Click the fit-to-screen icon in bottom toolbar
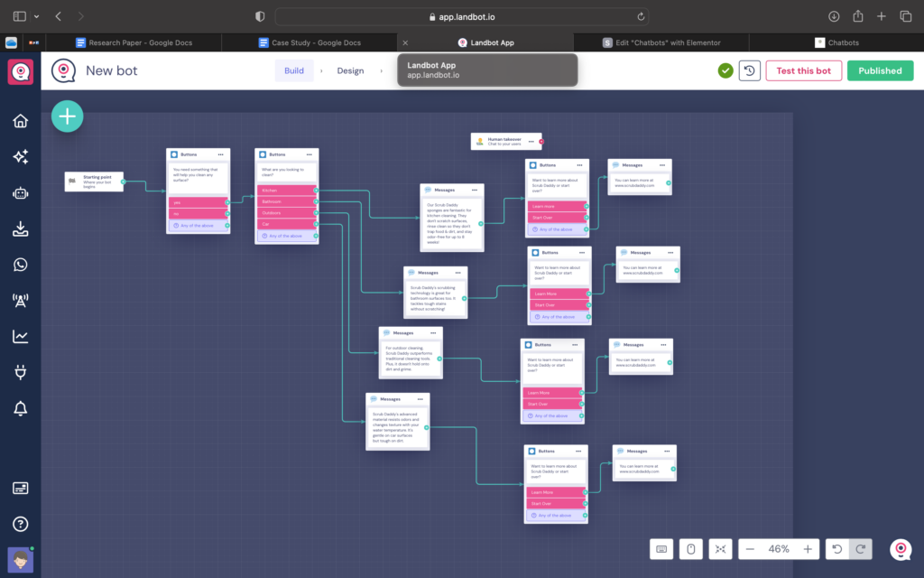Image resolution: width=924 pixels, height=578 pixels. [719, 549]
